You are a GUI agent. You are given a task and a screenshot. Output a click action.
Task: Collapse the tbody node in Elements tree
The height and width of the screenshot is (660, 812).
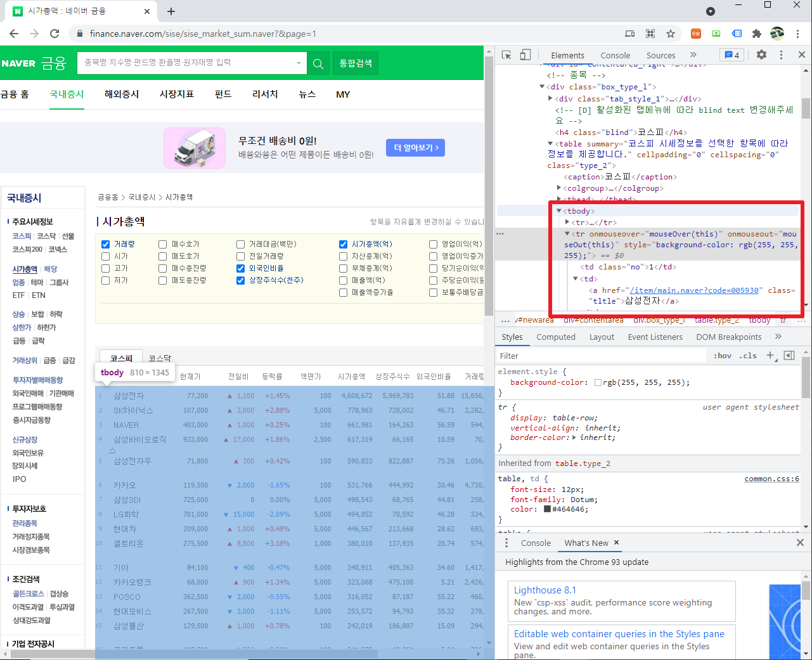(x=559, y=211)
